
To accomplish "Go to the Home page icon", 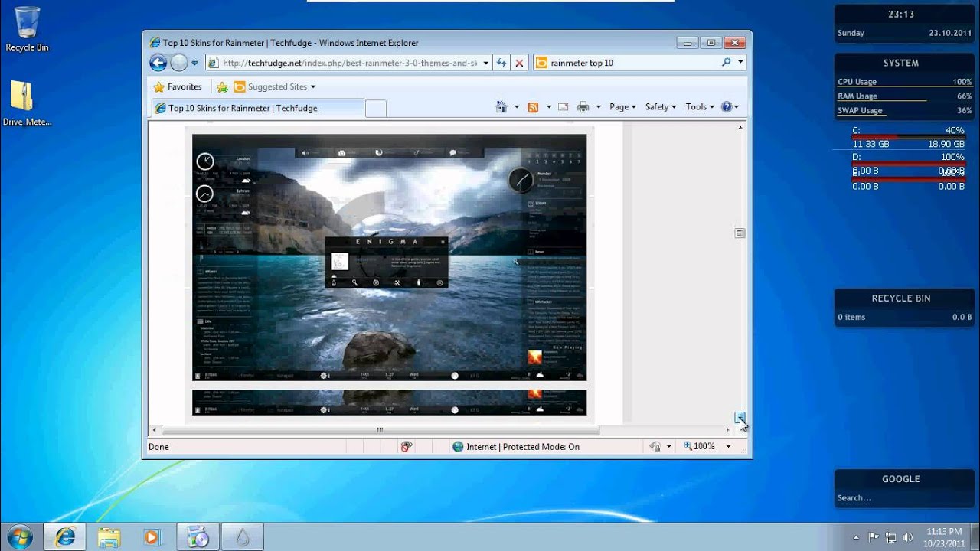I will [x=501, y=107].
